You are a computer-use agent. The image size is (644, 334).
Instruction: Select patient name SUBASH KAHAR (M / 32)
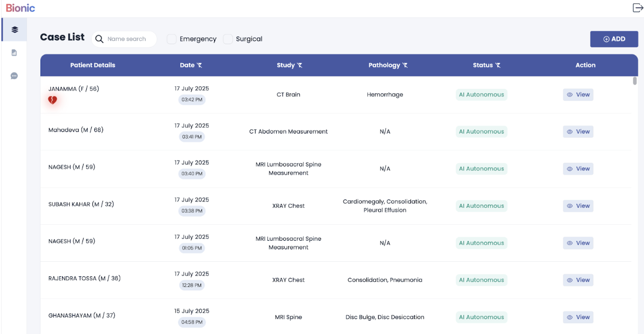pos(81,204)
